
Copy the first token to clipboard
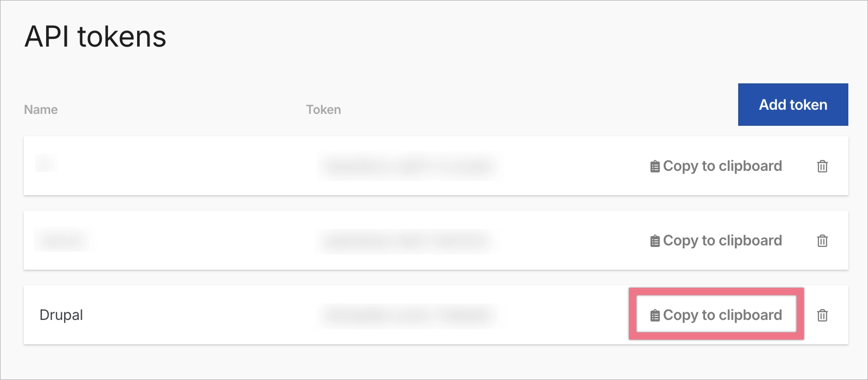(x=715, y=166)
